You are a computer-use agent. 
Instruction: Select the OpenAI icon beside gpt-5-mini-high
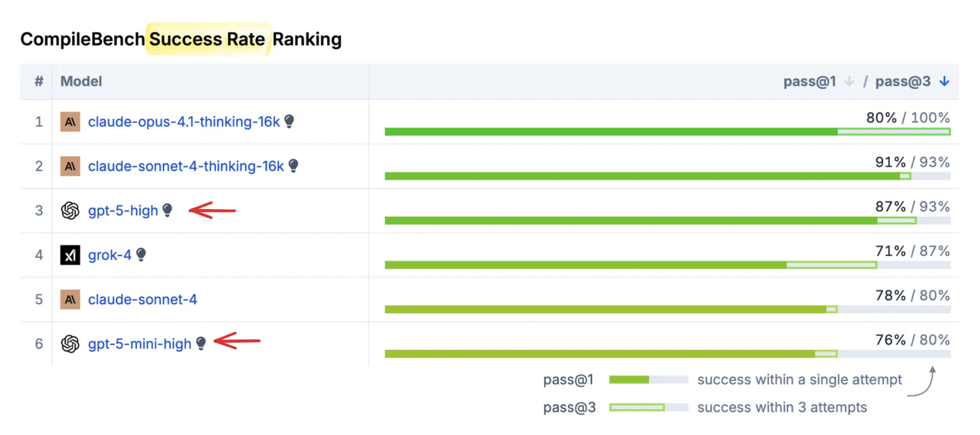click(70, 344)
